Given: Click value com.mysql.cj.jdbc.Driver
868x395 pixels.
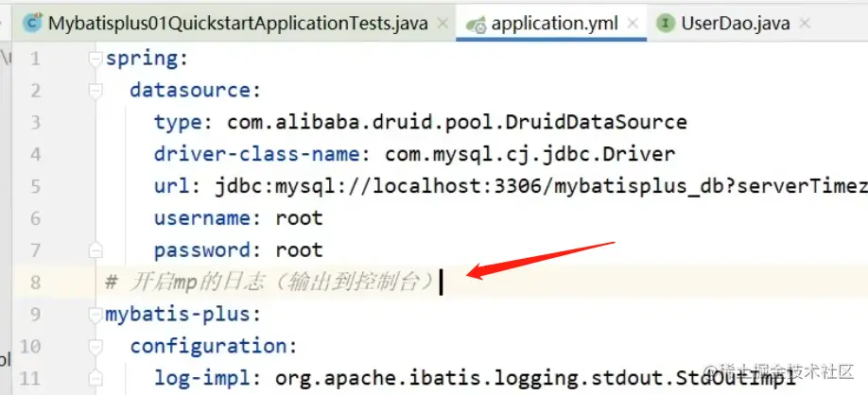Looking at the screenshot, I should coord(530,154).
